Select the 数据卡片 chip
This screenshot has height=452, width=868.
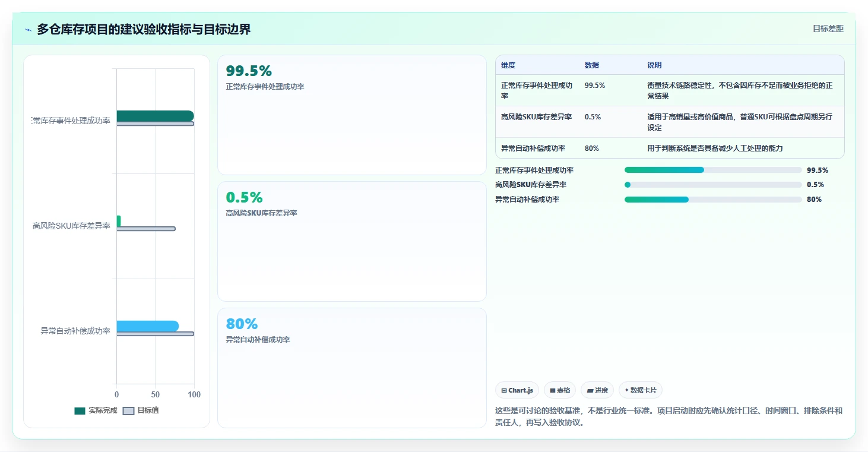click(641, 390)
